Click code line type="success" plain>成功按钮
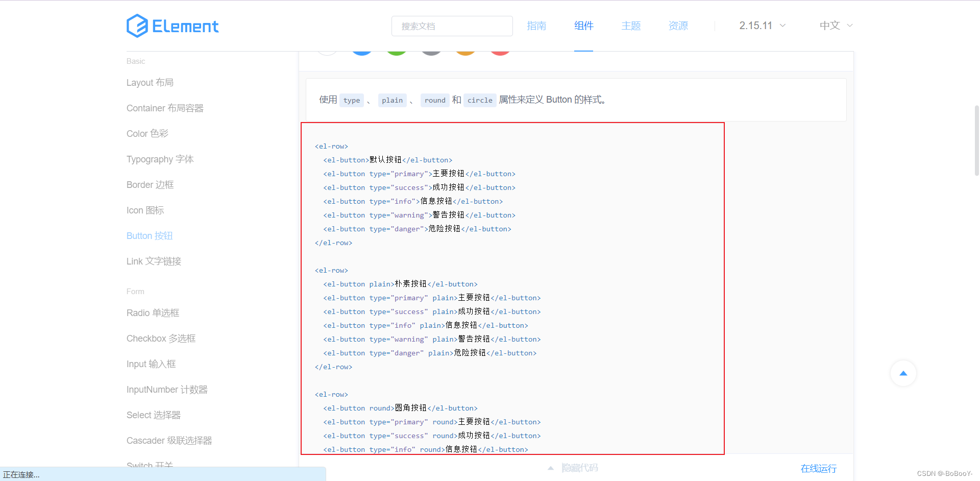The width and height of the screenshot is (980, 481). point(432,311)
